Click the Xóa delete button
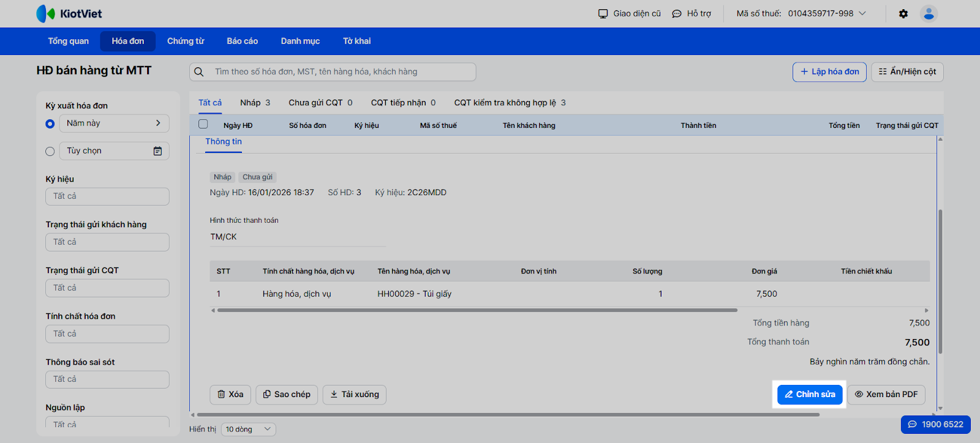Screen dimensions: 980x443 230,395
